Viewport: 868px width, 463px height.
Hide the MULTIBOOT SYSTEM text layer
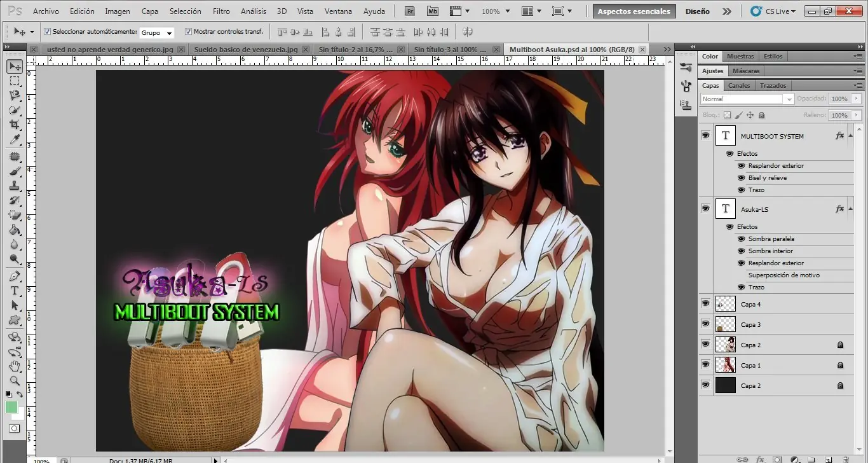[x=705, y=135]
